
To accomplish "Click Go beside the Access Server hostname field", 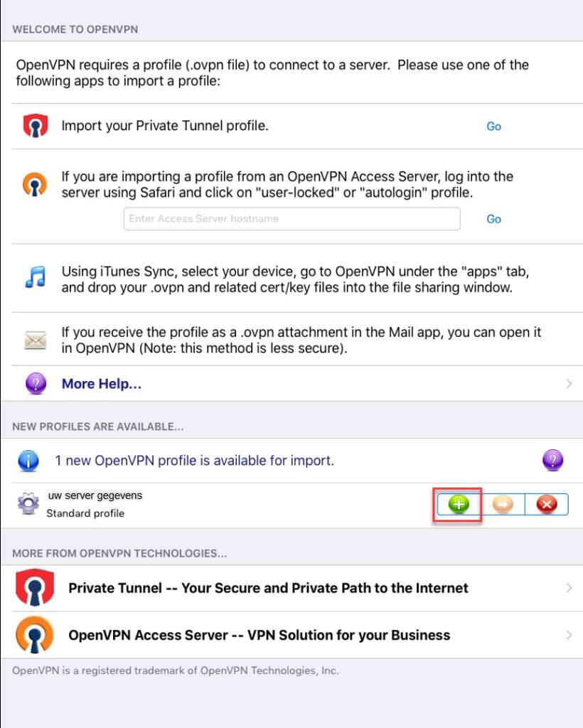I will coord(493,219).
